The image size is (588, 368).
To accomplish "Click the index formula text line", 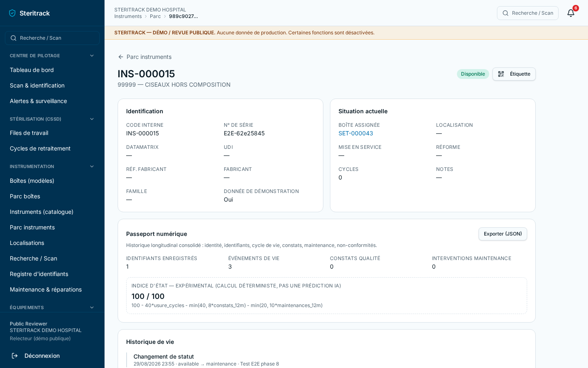I will point(227,305).
